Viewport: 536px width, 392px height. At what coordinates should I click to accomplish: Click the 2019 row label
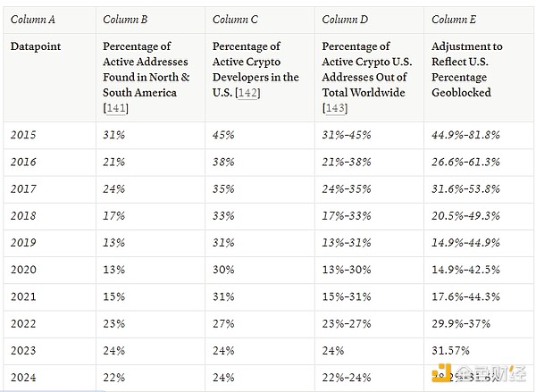[23, 244]
